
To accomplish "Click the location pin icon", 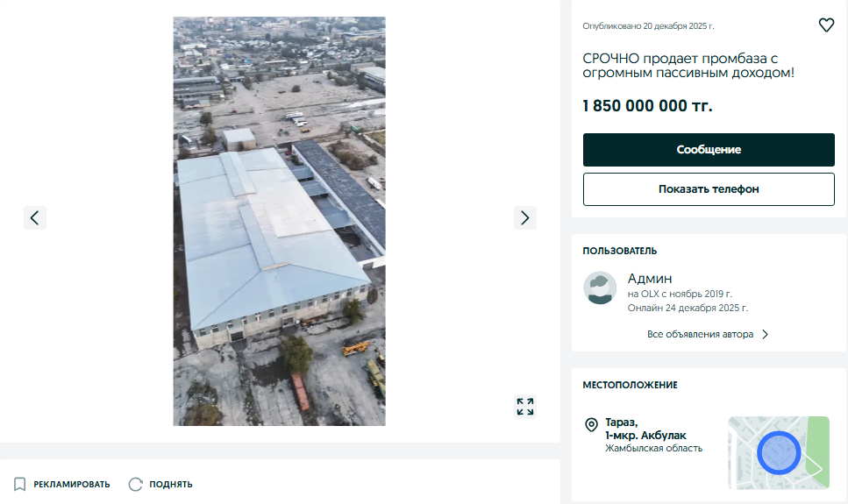I will tap(592, 424).
